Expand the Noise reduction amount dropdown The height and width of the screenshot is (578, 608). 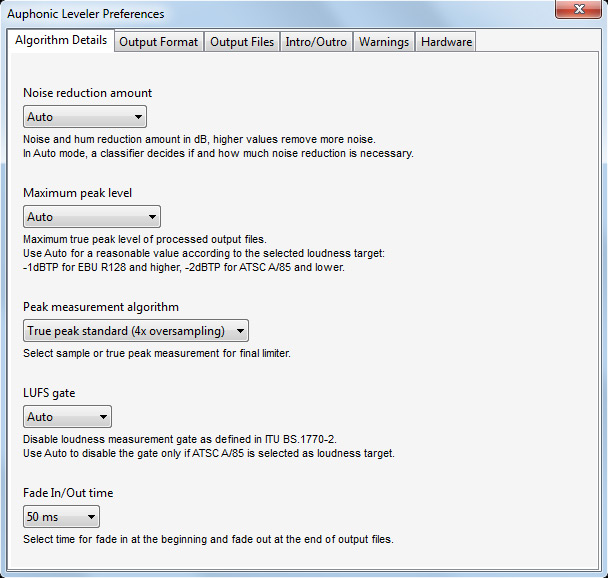pos(85,117)
